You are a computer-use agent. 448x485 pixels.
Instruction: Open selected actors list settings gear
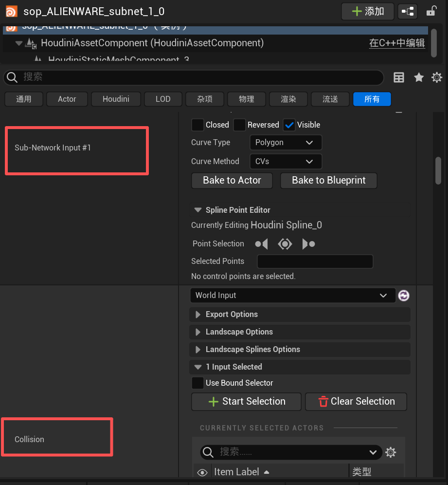tap(391, 452)
